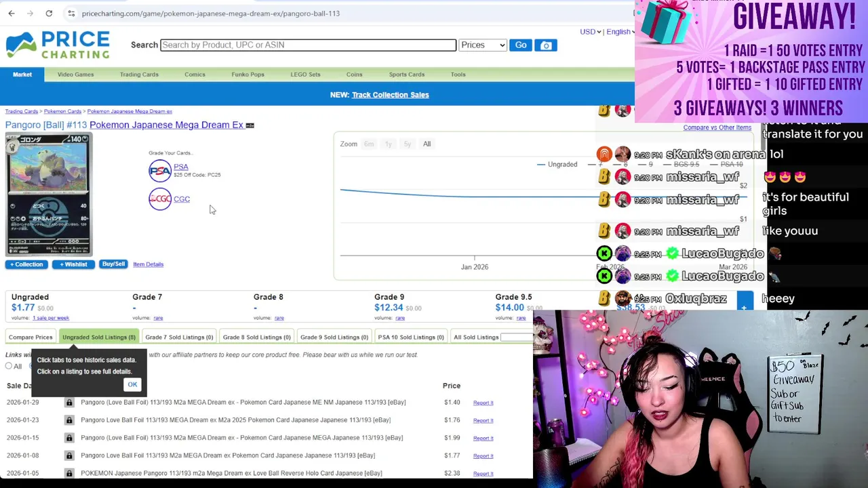Go back using the browser back arrow
The height and width of the screenshot is (488, 868).
tap(12, 13)
